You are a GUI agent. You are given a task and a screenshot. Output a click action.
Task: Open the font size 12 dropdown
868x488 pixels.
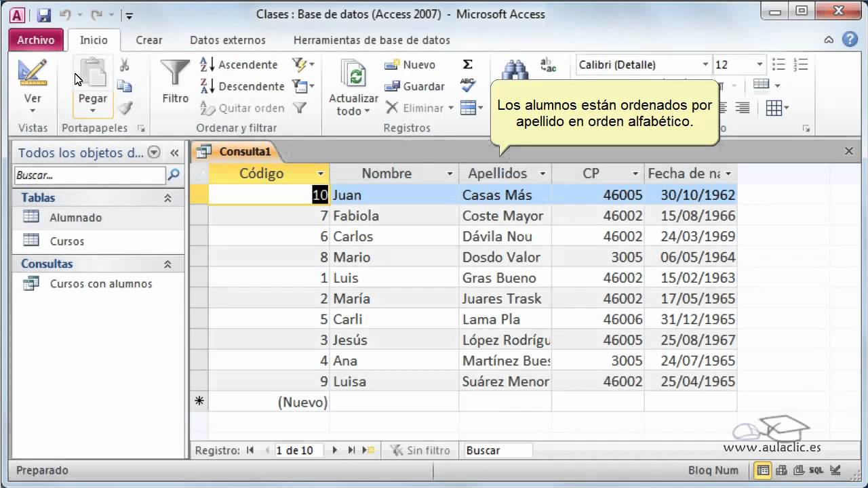click(x=759, y=65)
